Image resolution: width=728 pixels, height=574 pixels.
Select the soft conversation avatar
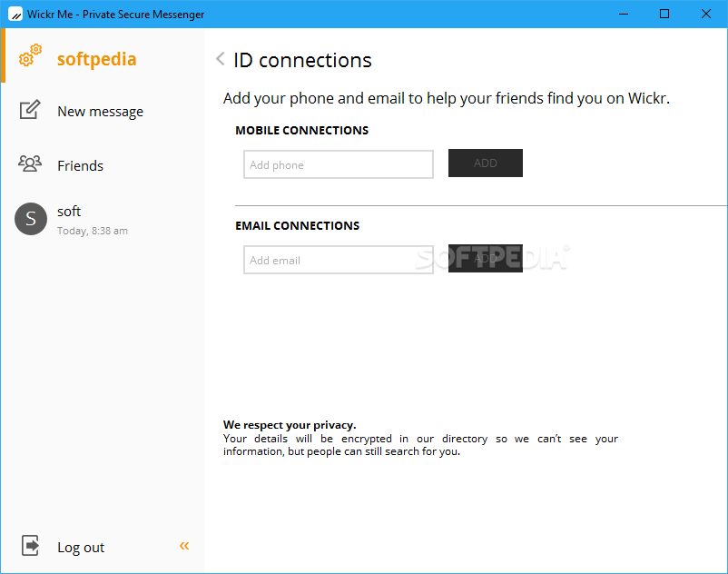(x=31, y=219)
